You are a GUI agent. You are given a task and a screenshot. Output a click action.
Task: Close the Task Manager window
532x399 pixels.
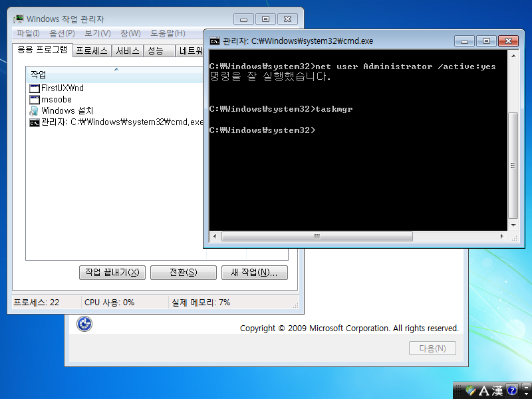click(x=287, y=19)
